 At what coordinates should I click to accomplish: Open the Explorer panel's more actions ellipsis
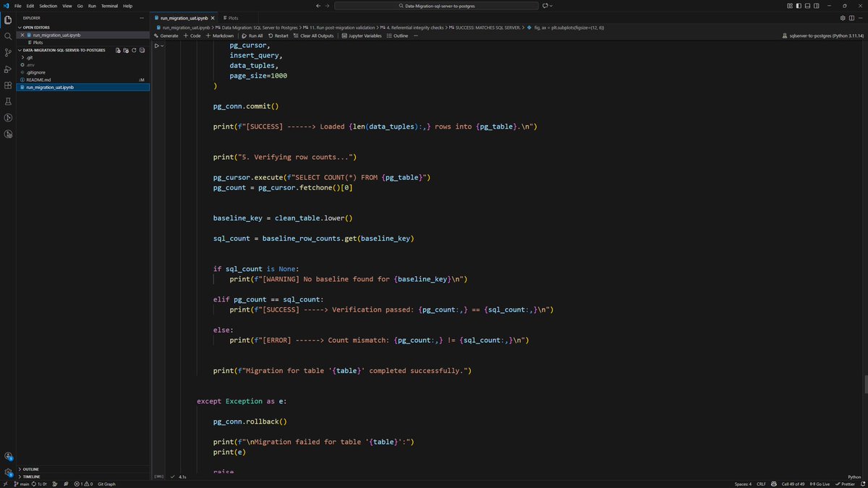pyautogui.click(x=142, y=17)
